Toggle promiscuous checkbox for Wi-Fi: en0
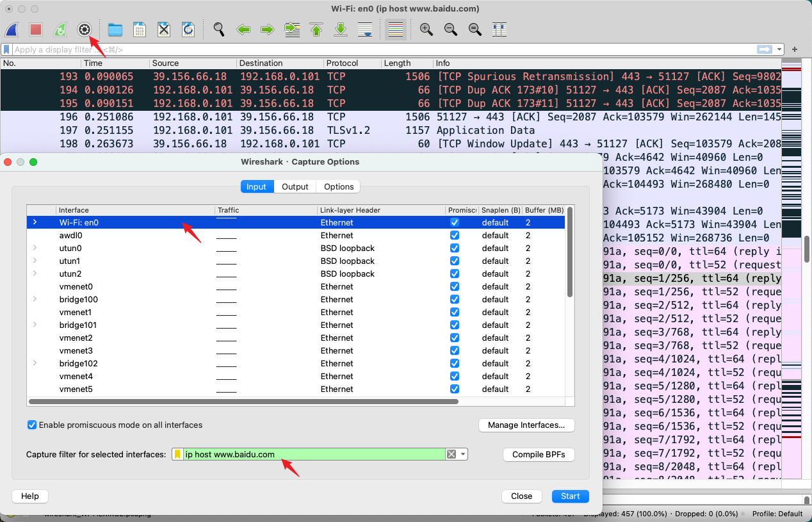Screen dimensions: 812x522 (455, 222)
